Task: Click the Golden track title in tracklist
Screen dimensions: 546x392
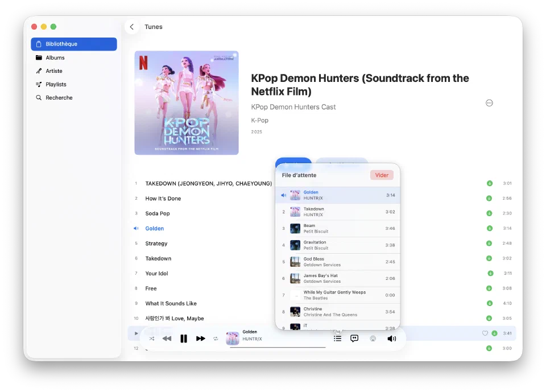Action: (155, 228)
